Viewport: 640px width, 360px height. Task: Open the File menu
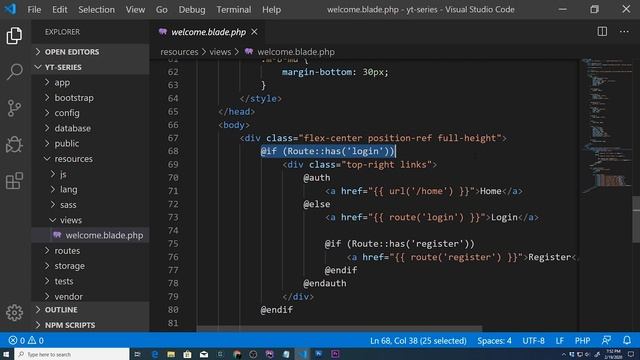pyautogui.click(x=34, y=9)
